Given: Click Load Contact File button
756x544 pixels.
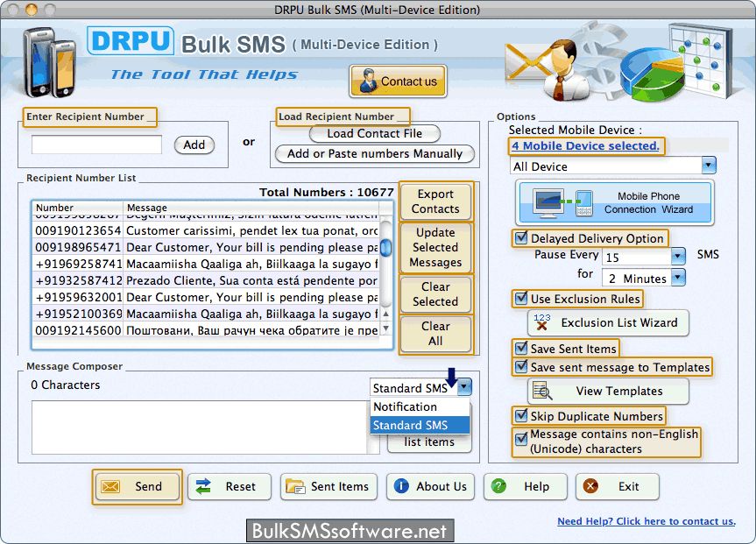Looking at the screenshot, I should (375, 133).
